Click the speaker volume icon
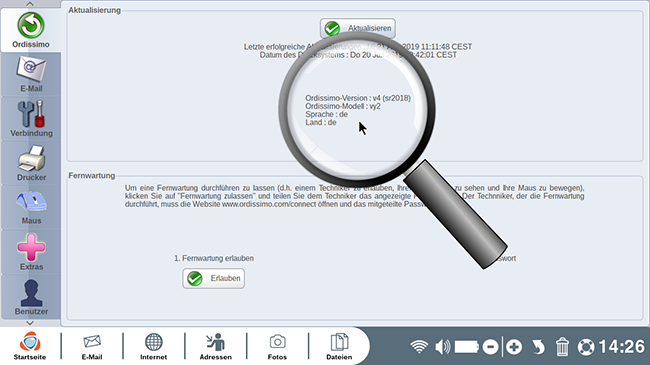The width and height of the screenshot is (650, 365). 443,347
